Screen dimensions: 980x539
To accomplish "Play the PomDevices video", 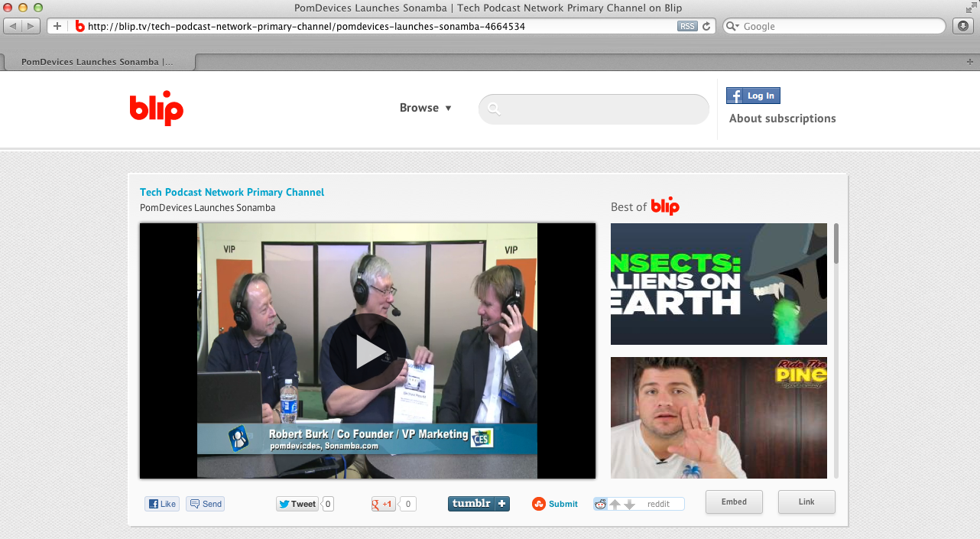I will click(368, 351).
